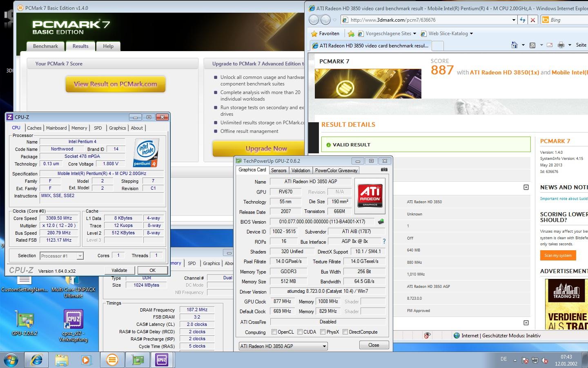Click CPU-Z Validate button
The image size is (588, 368).
click(x=119, y=270)
